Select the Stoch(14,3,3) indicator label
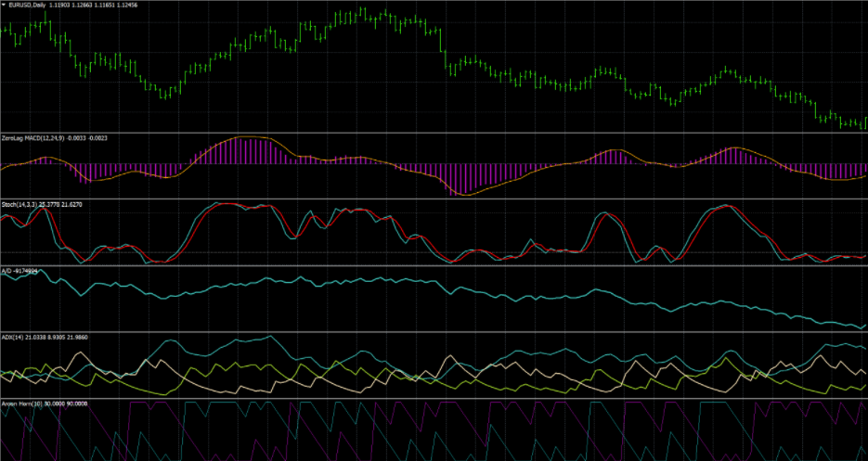Viewport: 868px width, 461px height. pyautogui.click(x=19, y=204)
